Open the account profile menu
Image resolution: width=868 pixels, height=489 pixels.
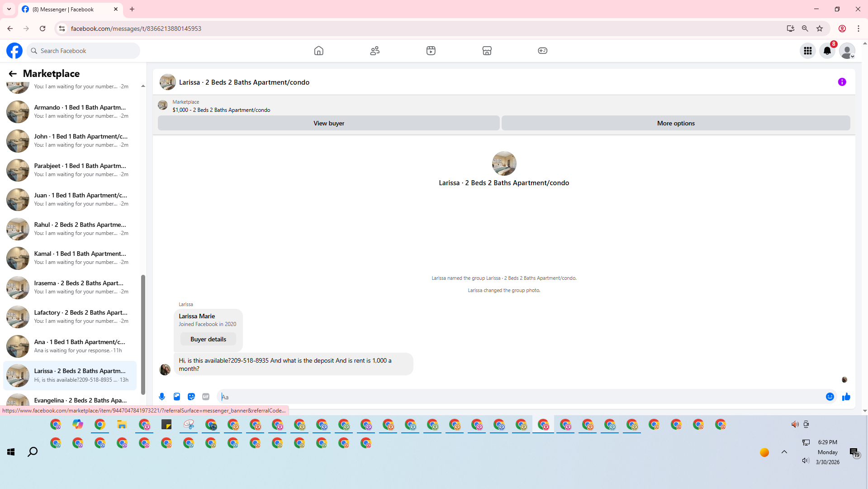(x=847, y=51)
